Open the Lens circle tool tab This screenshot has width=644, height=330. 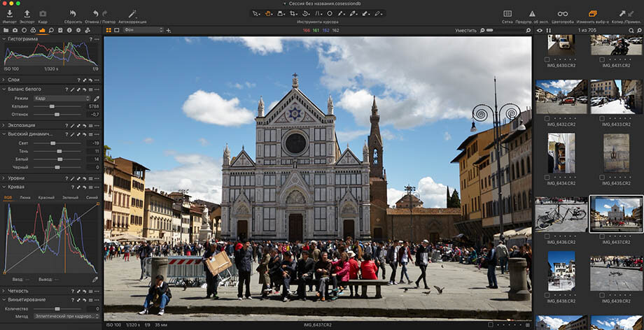(x=24, y=30)
